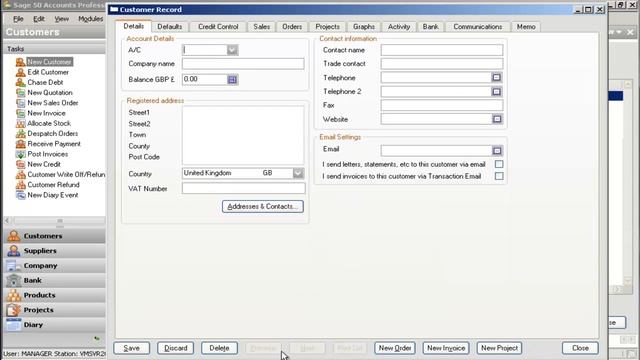The height and width of the screenshot is (360, 640).
Task: Expand the A/C account dropdown
Action: point(232,50)
